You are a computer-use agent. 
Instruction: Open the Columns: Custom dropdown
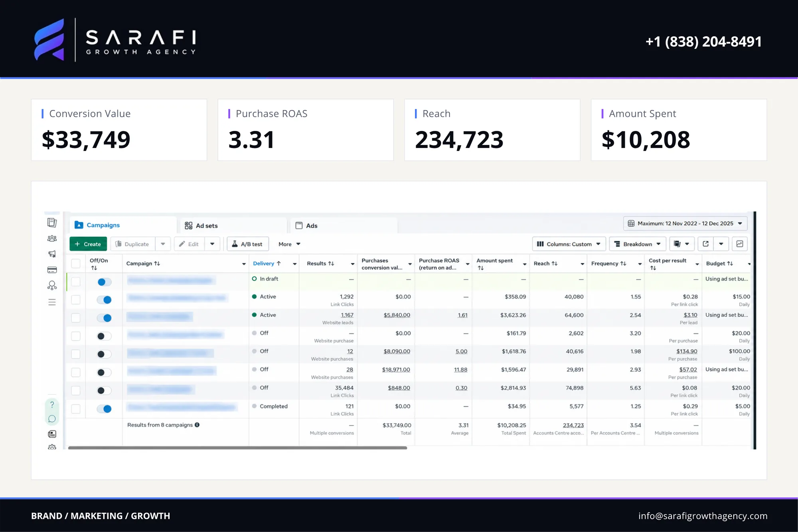(x=569, y=244)
